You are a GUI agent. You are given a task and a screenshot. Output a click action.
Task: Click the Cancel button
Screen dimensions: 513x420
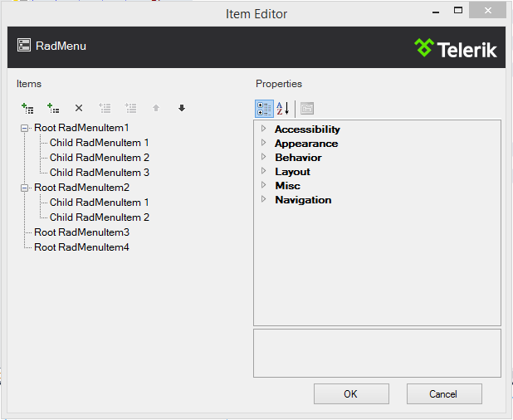[x=444, y=393]
